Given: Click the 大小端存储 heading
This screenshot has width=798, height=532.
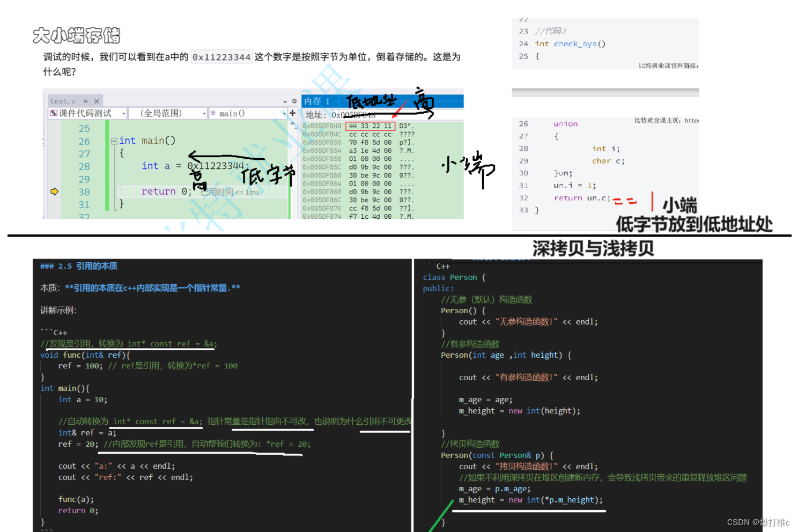Looking at the screenshot, I should 76,35.
